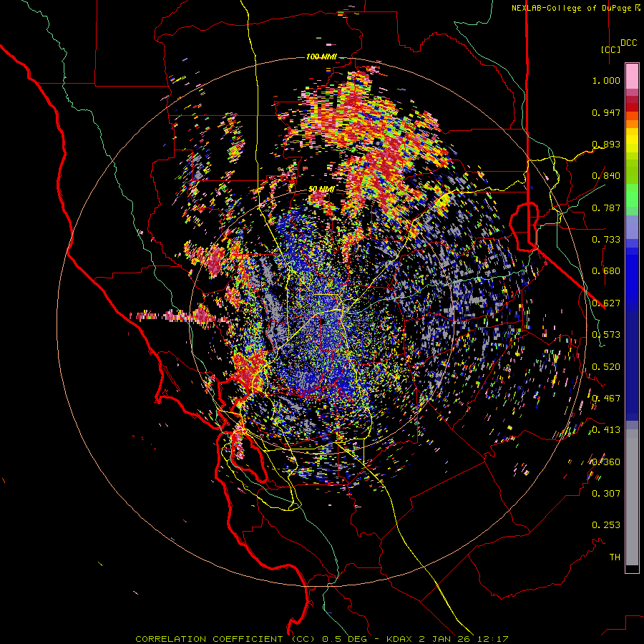
Task: Click the DCC product label
Action: click(x=629, y=43)
